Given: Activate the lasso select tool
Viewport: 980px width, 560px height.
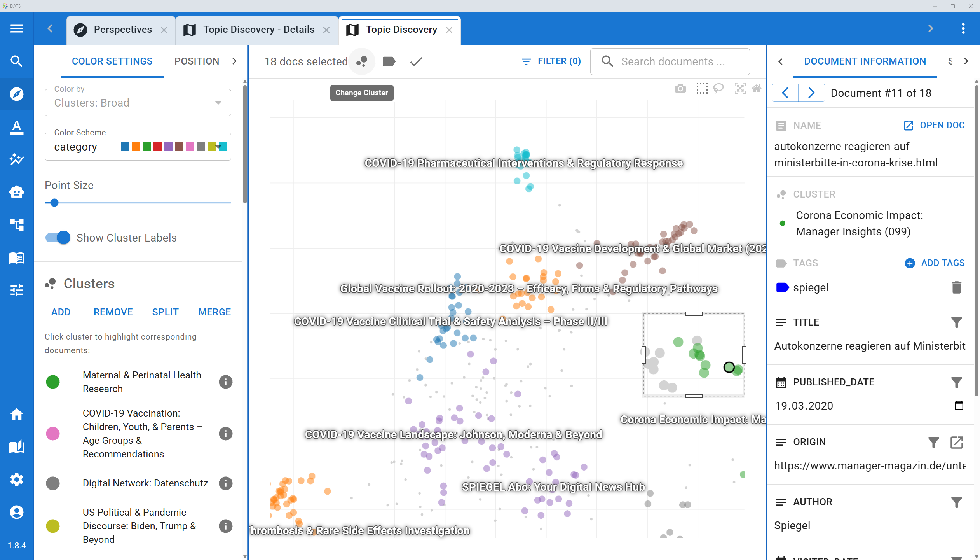Looking at the screenshot, I should (718, 88).
